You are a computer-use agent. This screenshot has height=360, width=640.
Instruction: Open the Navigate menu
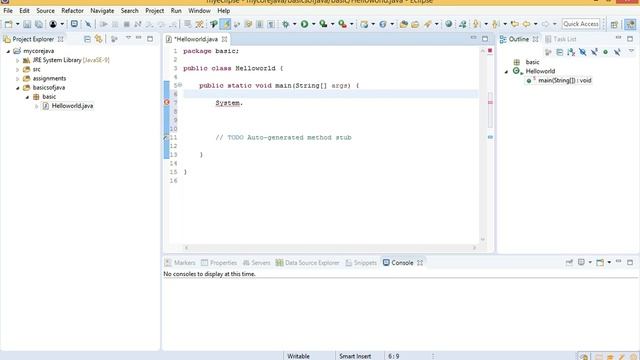102,11
